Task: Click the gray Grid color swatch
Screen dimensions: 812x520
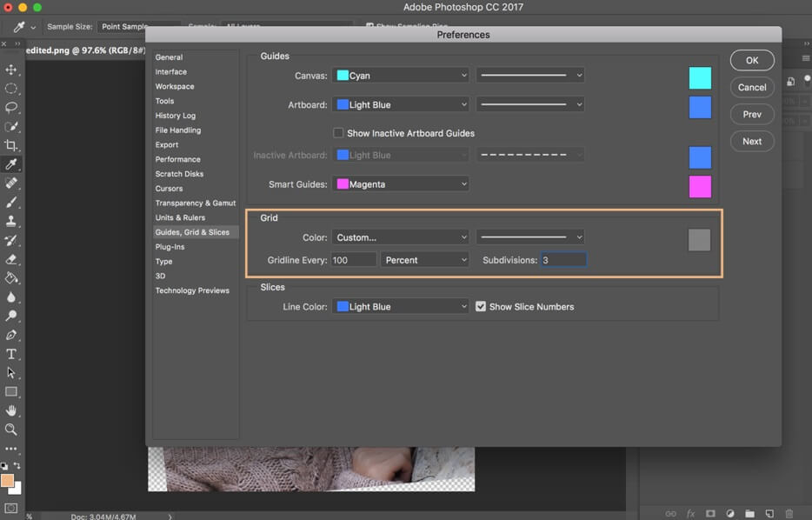Action: 699,241
